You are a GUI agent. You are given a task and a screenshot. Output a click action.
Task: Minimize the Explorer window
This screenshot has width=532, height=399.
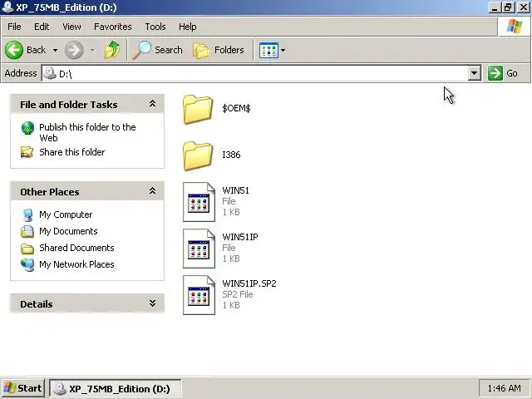(x=495, y=7)
